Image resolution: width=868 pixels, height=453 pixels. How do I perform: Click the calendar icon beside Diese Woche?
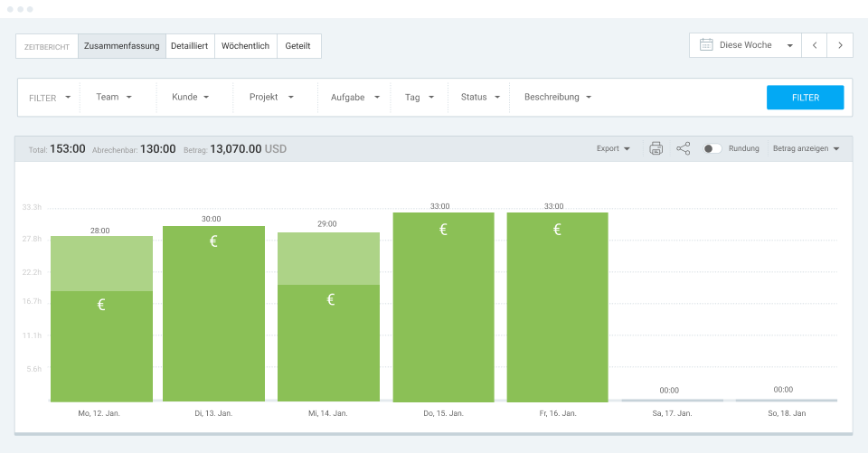(x=706, y=45)
